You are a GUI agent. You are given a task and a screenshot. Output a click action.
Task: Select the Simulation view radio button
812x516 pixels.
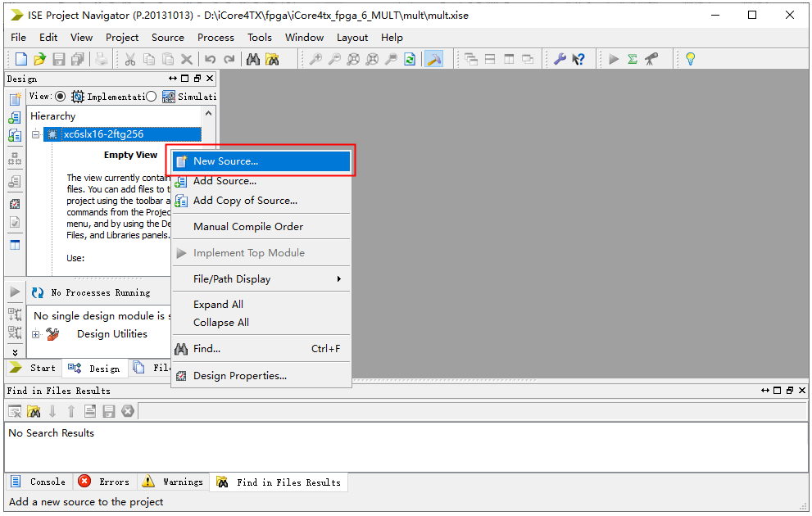point(151,97)
